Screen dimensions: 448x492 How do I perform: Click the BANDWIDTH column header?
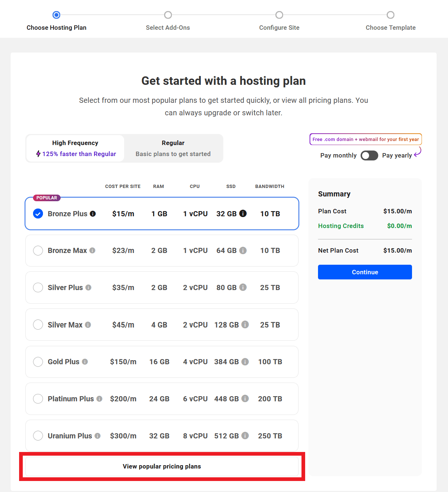pos(270,187)
